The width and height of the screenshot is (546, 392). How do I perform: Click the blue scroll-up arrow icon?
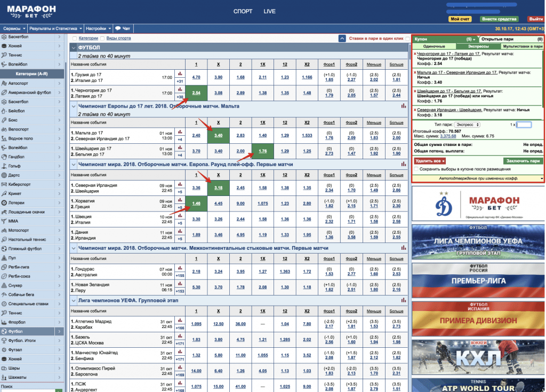pyautogui.click(x=342, y=38)
